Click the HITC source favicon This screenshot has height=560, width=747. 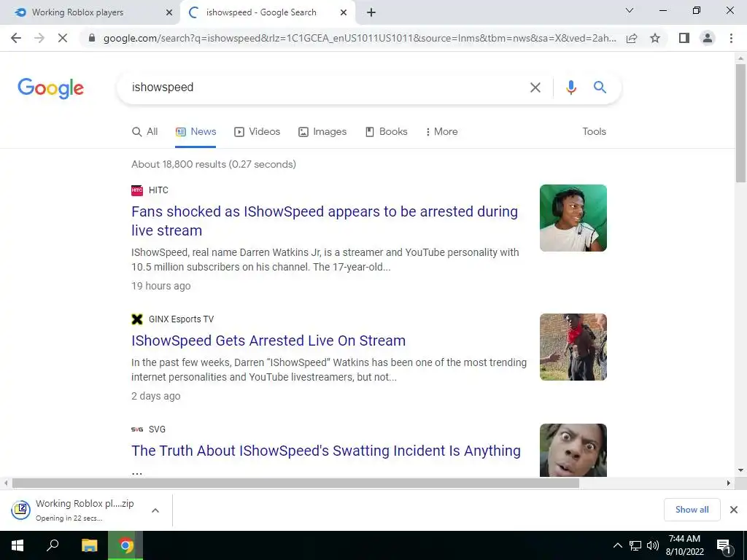tap(137, 190)
